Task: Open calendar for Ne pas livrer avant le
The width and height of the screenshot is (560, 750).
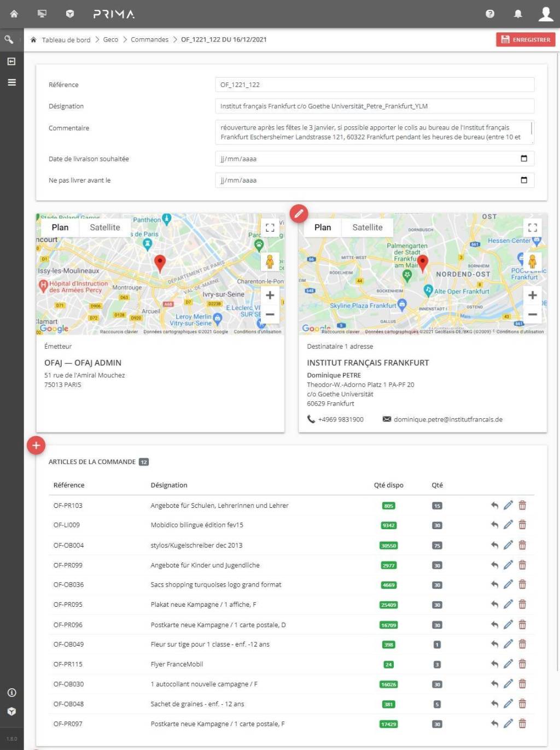Action: point(524,180)
